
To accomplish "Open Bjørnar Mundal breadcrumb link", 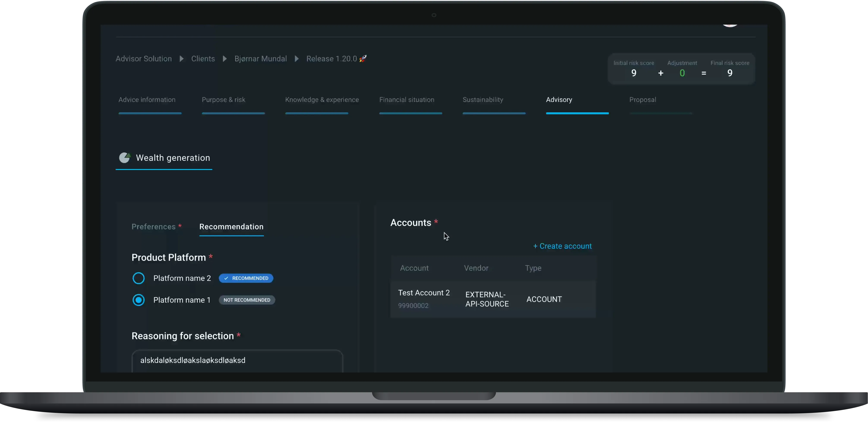I will pyautogui.click(x=260, y=59).
